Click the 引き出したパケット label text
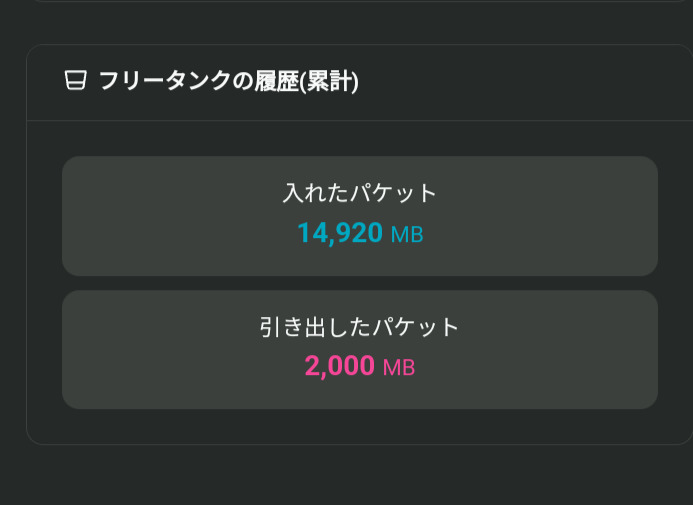Screen dimensions: 693x505 click(360, 327)
